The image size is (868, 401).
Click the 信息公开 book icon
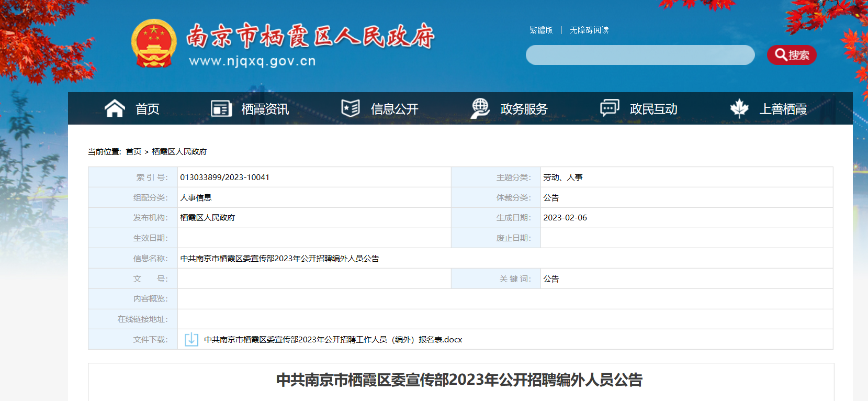(351, 108)
